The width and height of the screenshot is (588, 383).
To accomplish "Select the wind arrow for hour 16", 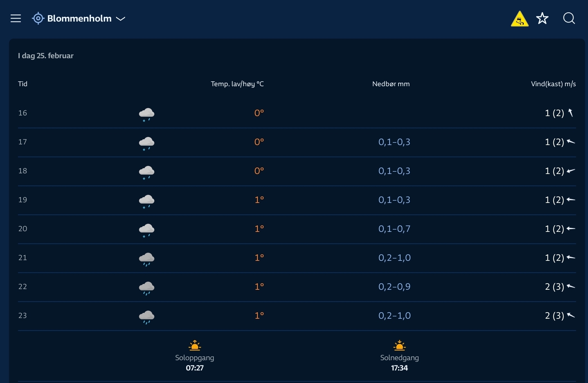I will (x=571, y=113).
